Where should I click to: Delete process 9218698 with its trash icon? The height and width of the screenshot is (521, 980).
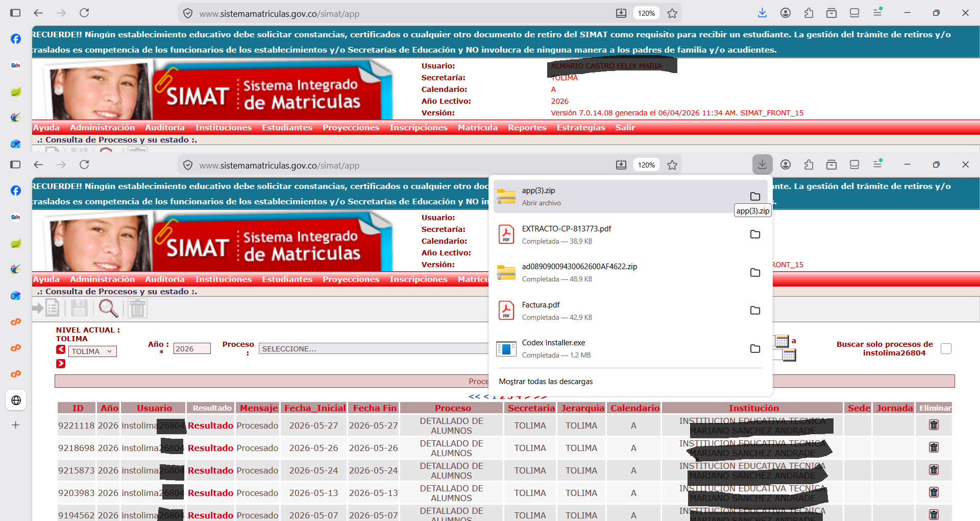tap(934, 447)
